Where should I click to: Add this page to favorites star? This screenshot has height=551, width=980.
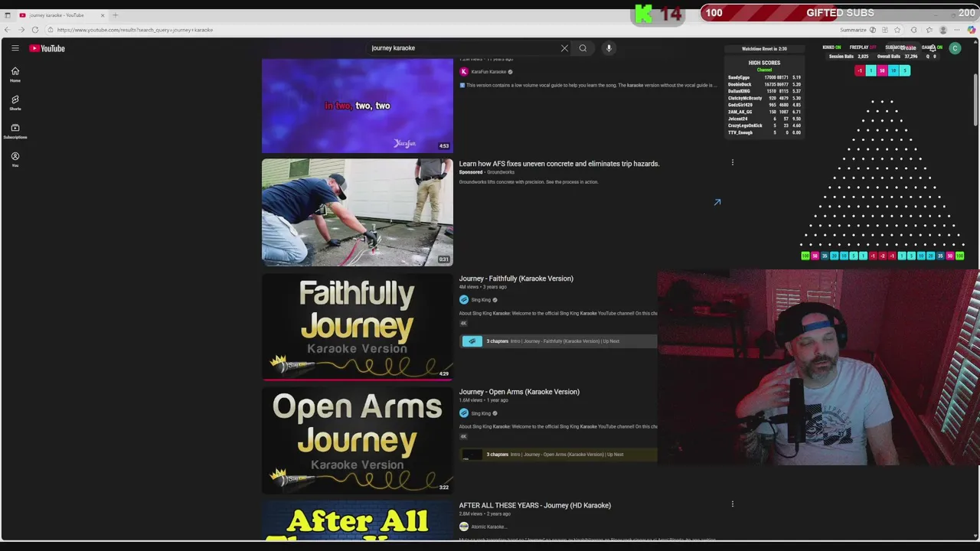click(x=897, y=30)
